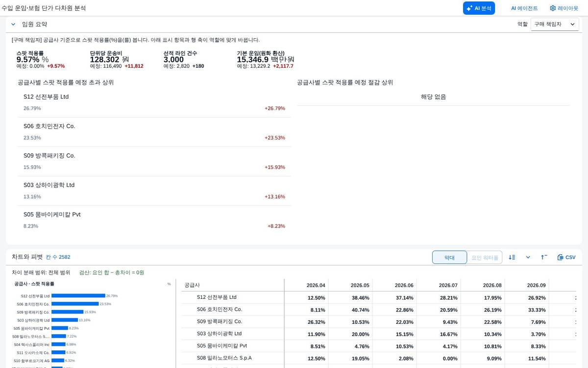Click the 칸 수 2582 label

pos(58,257)
